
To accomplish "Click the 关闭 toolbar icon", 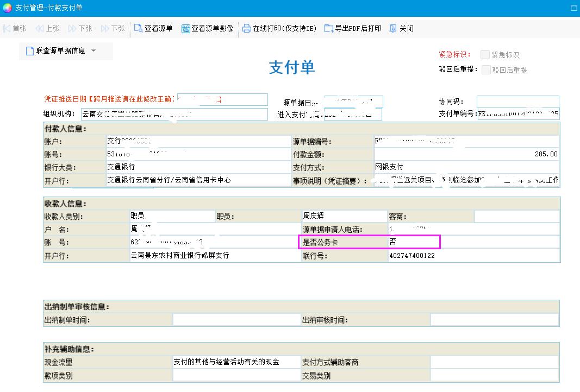I will click(x=394, y=28).
